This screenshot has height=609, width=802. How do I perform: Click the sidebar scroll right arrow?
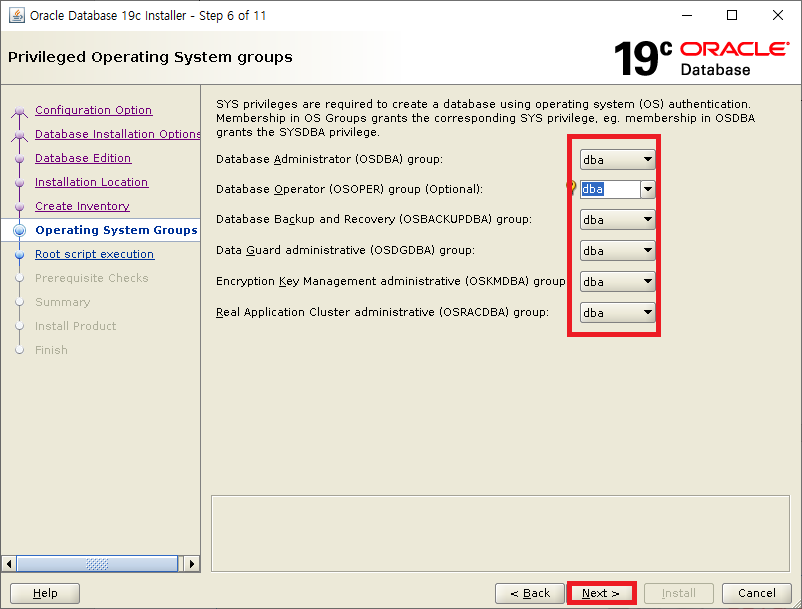[191, 564]
